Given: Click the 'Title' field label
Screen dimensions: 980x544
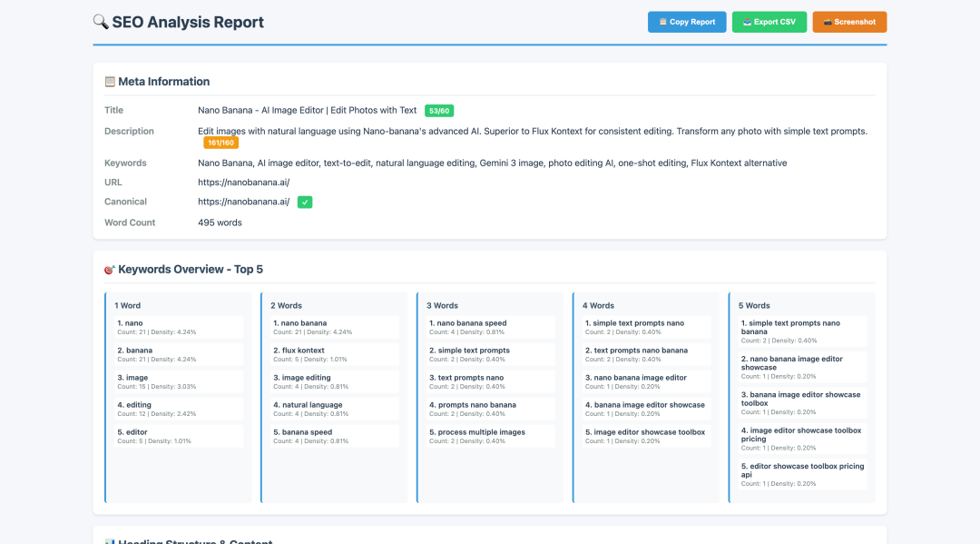Looking at the screenshot, I should coord(113,110).
